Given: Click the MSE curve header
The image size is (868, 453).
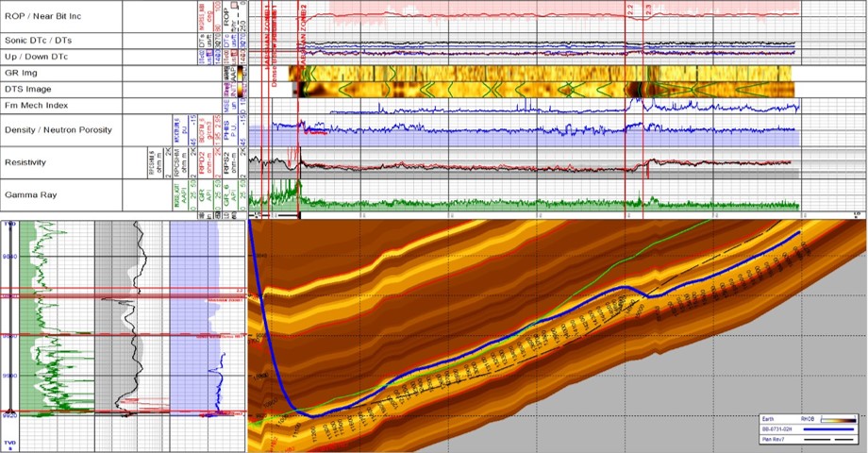Looking at the screenshot, I should [226, 105].
